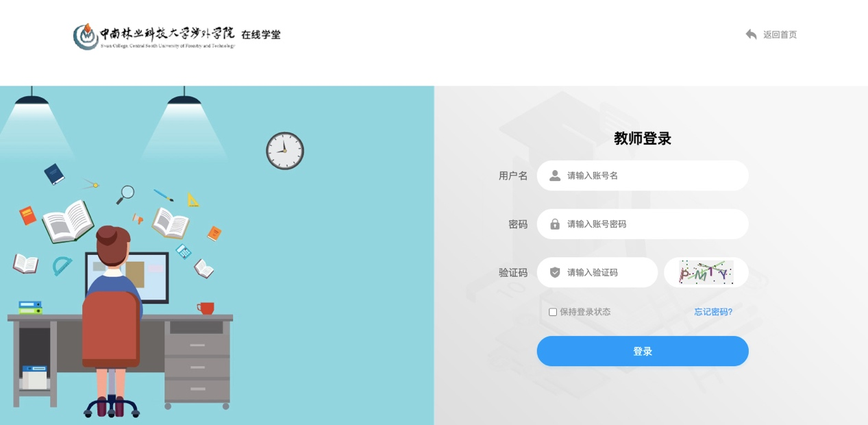Click the person icon in username field
Screen dimensions: 868x425
coord(555,175)
